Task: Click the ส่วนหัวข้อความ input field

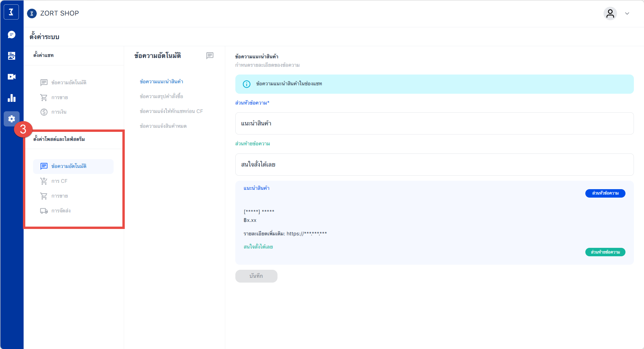Action: coord(434,123)
